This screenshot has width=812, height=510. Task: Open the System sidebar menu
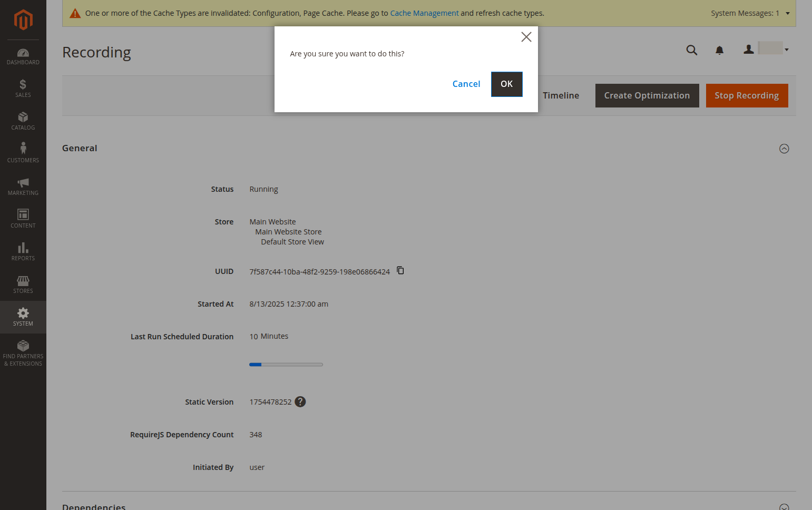point(23,317)
